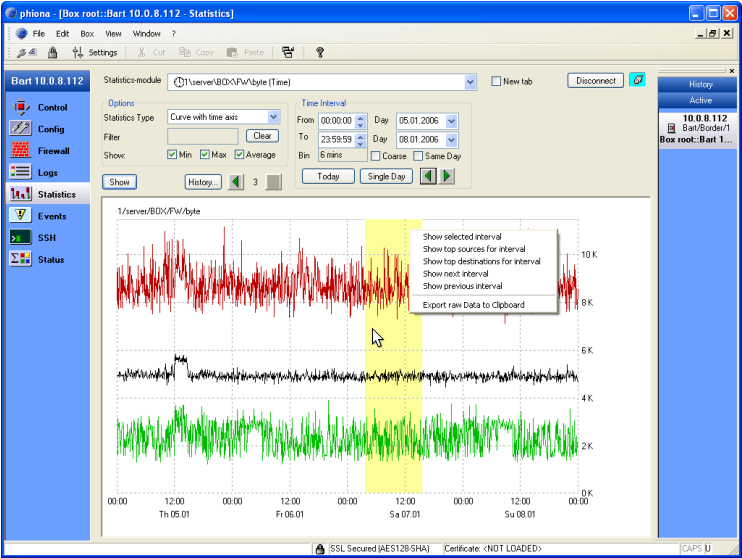Choose Show selected interval

tap(483, 237)
